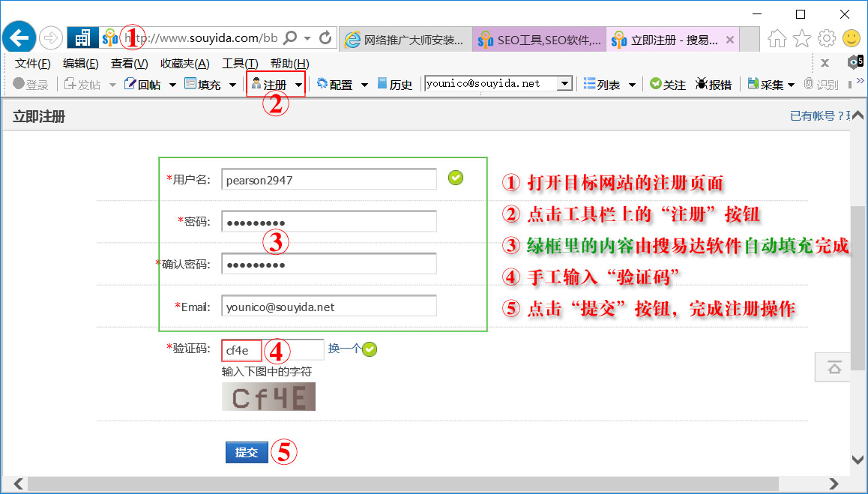Click the 登录 toolbar button
The image size is (868, 494).
point(31,84)
